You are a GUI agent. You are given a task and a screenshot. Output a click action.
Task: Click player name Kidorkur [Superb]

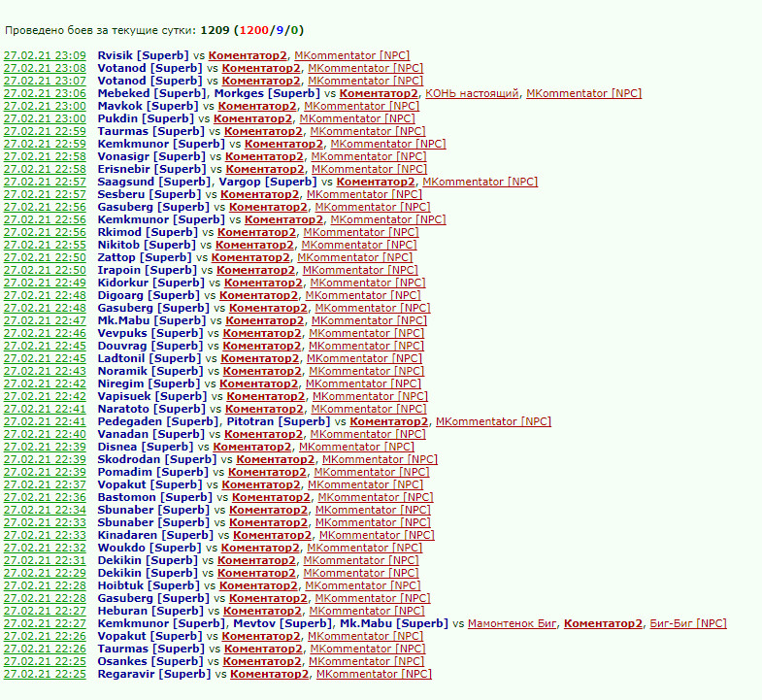pyautogui.click(x=150, y=283)
